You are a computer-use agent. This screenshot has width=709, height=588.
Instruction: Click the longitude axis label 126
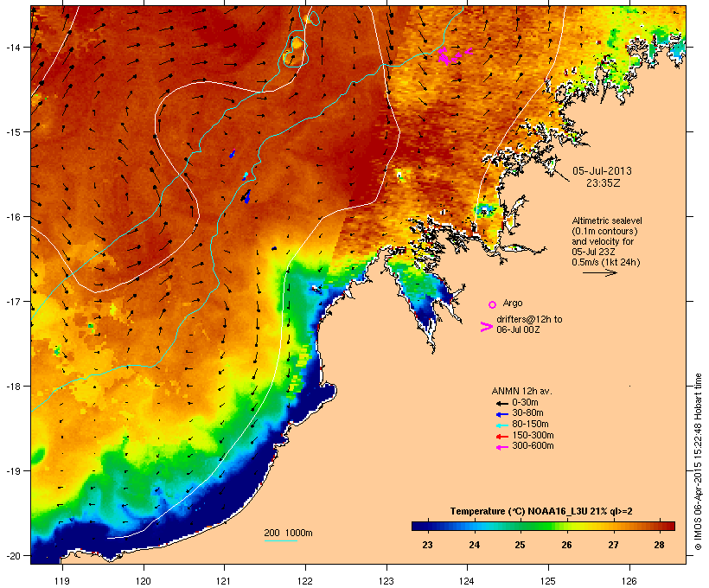pos(629,581)
